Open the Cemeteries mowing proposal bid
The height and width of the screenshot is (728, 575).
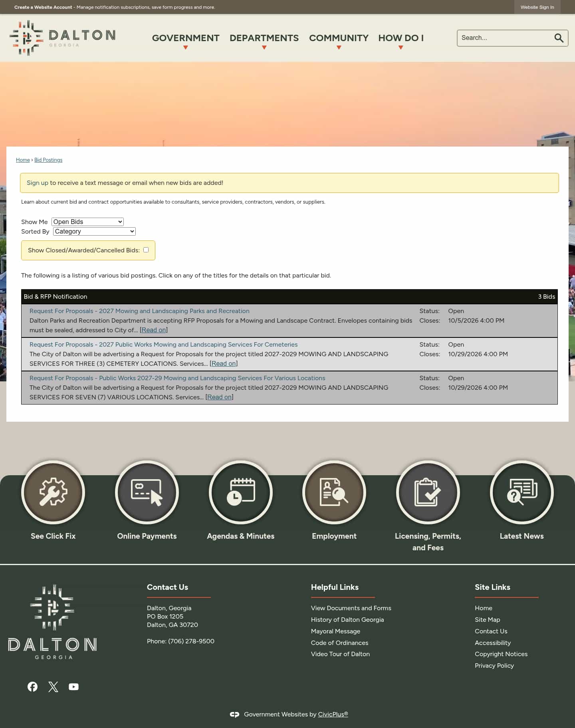[x=164, y=345]
